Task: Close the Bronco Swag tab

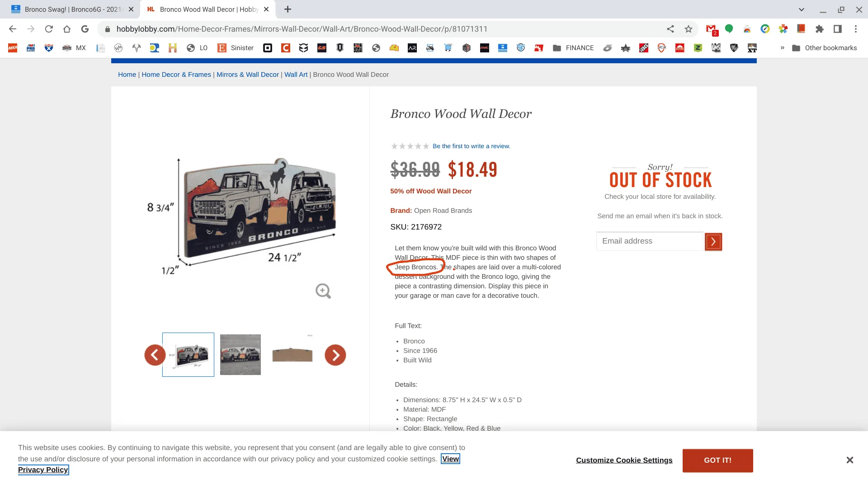Action: tap(131, 9)
